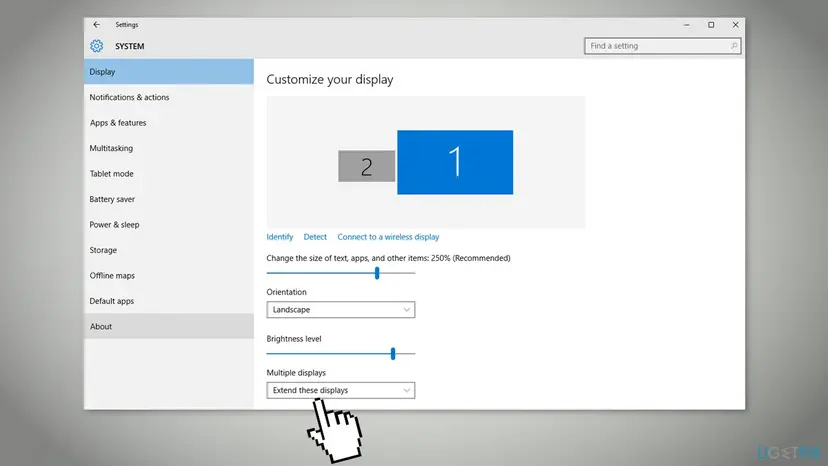Click the text size scaling slider handle
Viewport: 828px width, 466px height.
377,273
